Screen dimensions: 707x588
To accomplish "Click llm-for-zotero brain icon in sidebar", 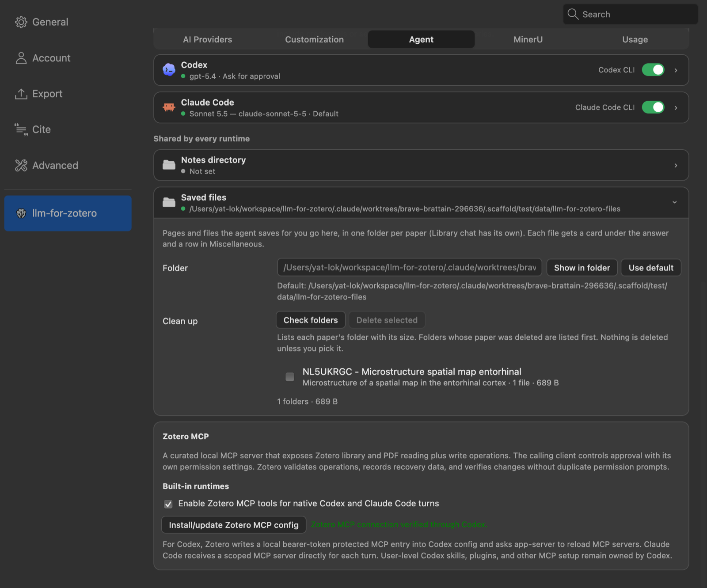I will point(21,213).
